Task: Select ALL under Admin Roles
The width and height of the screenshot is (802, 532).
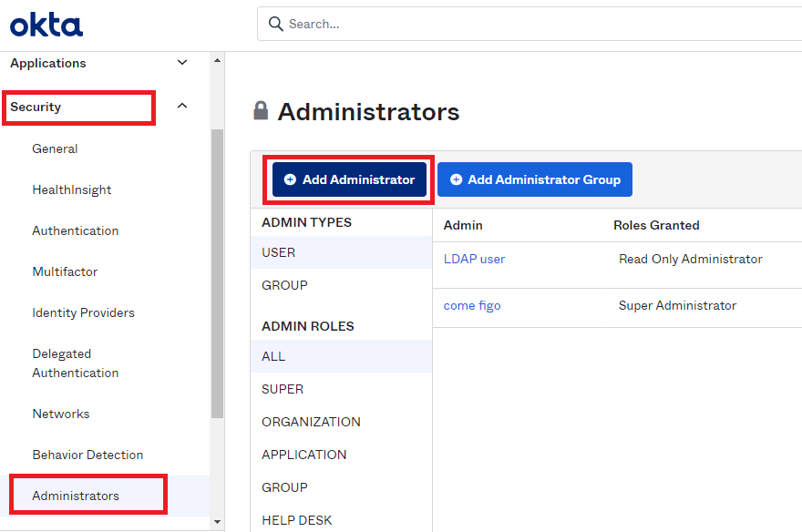Action: tap(272, 356)
